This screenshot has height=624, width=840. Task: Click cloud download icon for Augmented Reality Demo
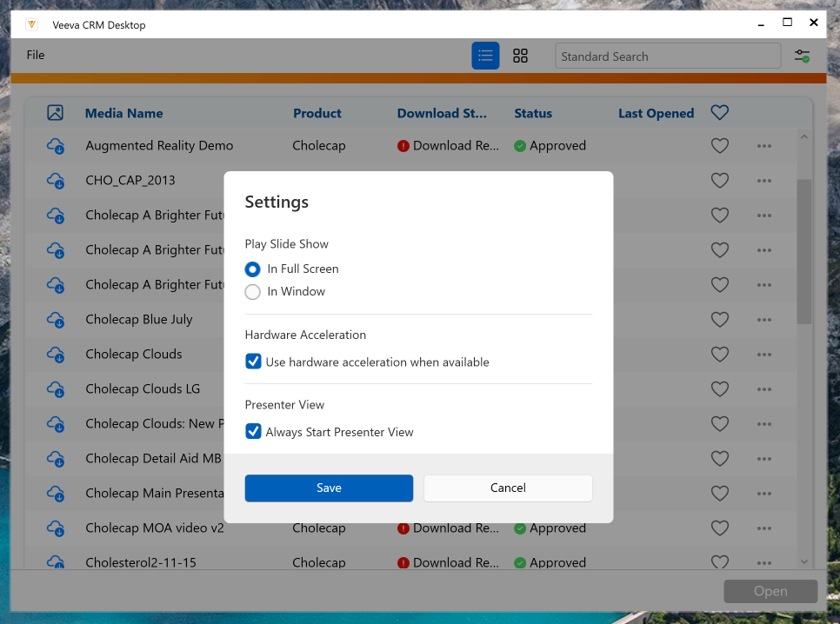(56, 146)
